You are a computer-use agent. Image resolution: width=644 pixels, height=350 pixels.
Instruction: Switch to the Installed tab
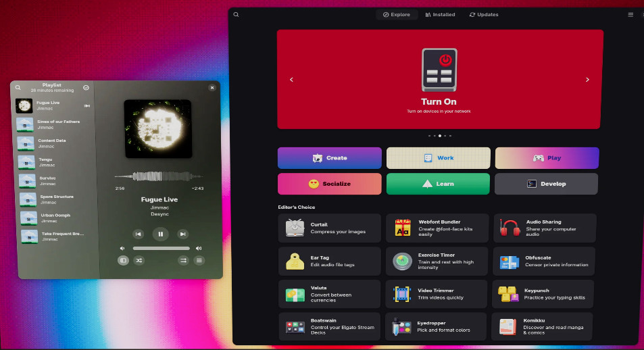(x=440, y=14)
